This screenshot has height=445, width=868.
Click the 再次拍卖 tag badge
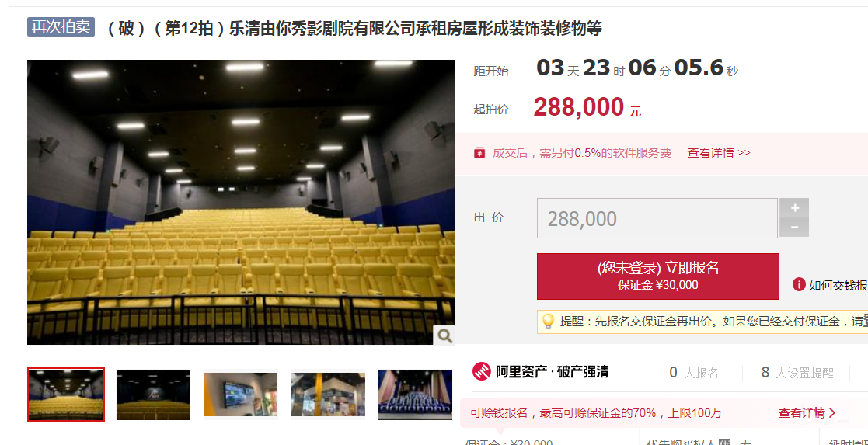pos(61,26)
